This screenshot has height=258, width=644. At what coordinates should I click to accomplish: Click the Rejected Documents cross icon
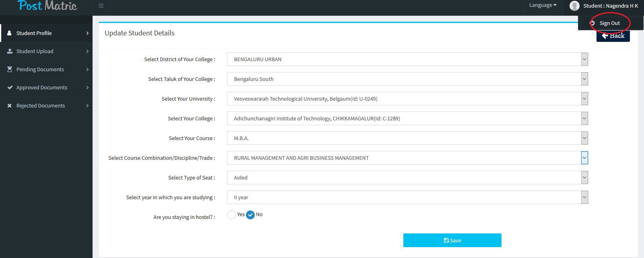[10, 105]
